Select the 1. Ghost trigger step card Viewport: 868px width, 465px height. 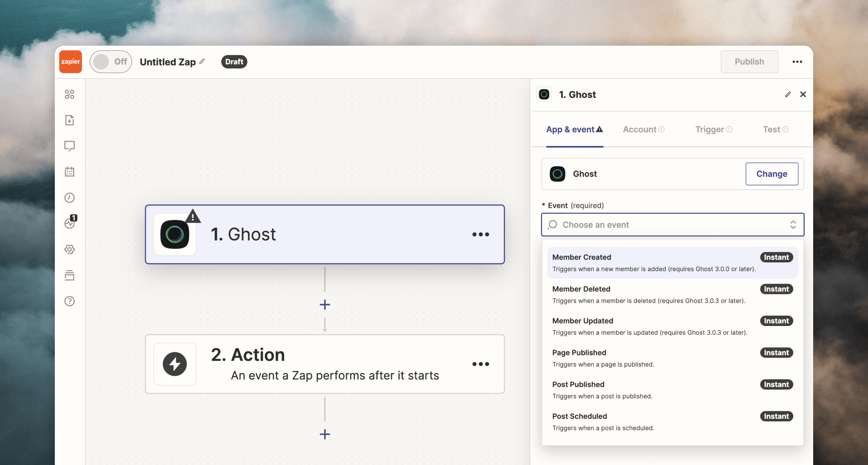(325, 234)
